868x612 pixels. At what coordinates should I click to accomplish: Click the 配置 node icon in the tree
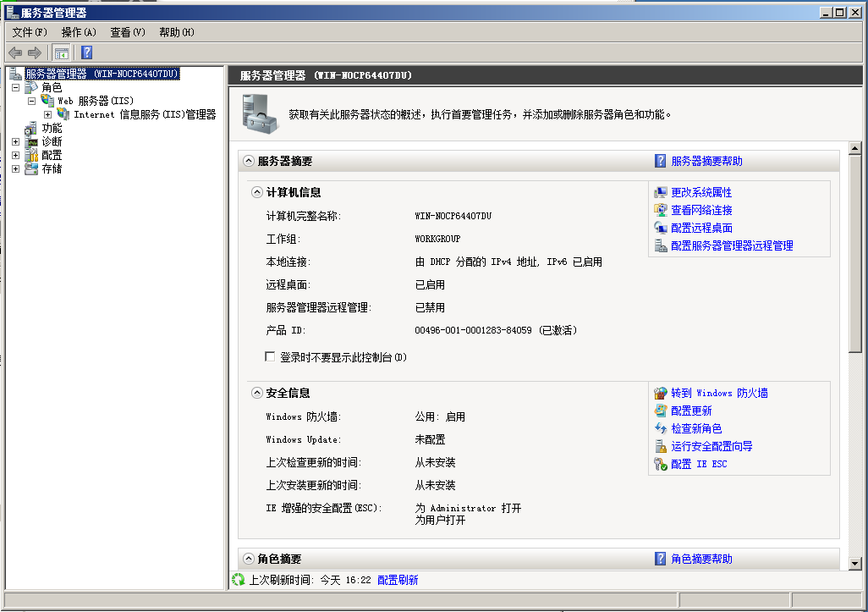[31, 155]
